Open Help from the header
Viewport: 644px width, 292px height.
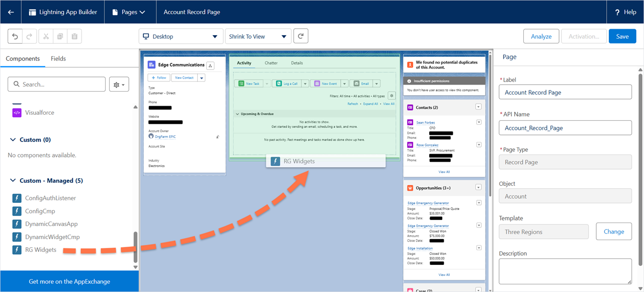click(625, 12)
